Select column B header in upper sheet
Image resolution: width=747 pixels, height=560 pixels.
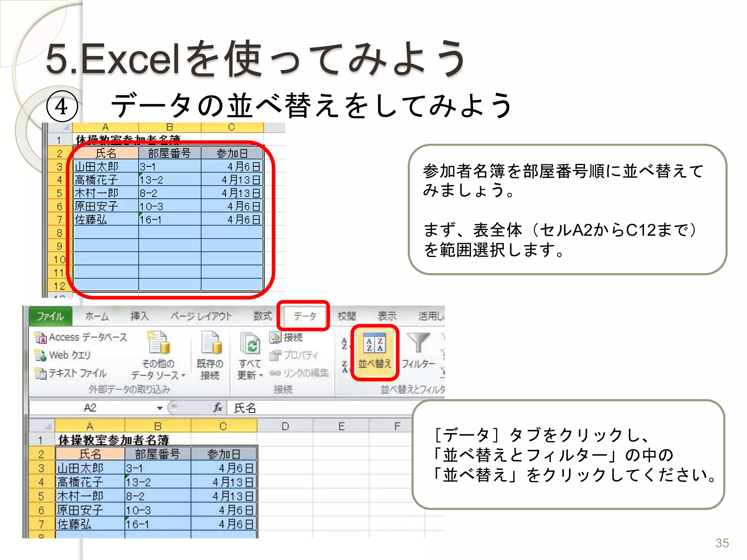coord(170,127)
